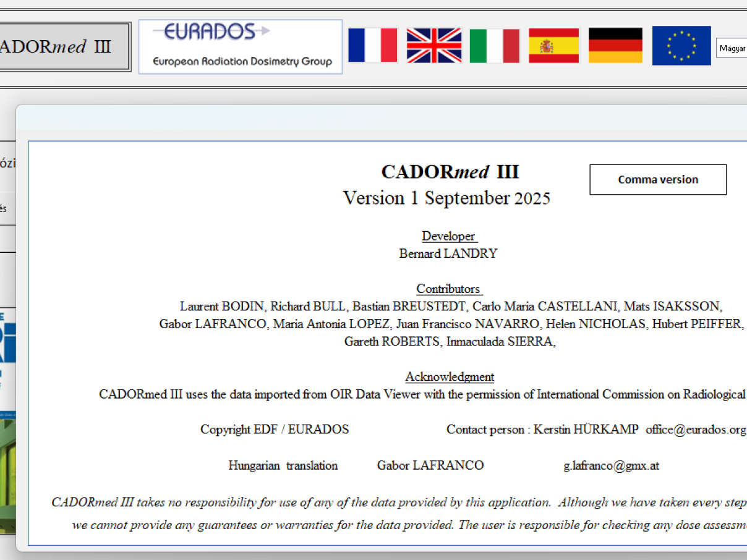Click the Contact person Kerstin HÜRKAMP text
Image resolution: width=747 pixels, height=560 pixels.
click(x=542, y=430)
